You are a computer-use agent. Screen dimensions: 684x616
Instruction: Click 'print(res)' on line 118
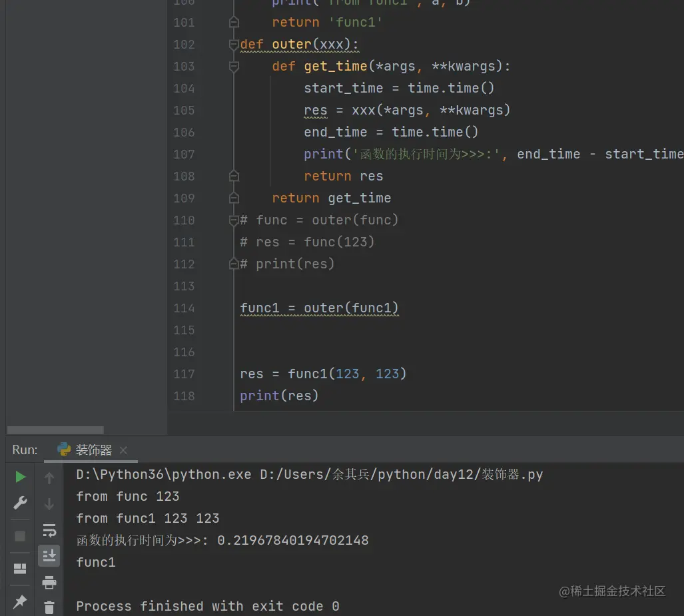[x=279, y=396]
